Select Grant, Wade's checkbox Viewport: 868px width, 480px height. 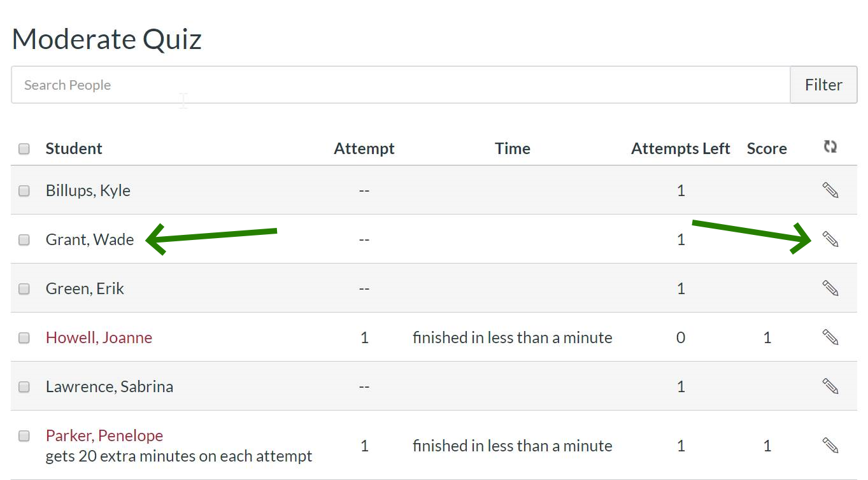24,240
